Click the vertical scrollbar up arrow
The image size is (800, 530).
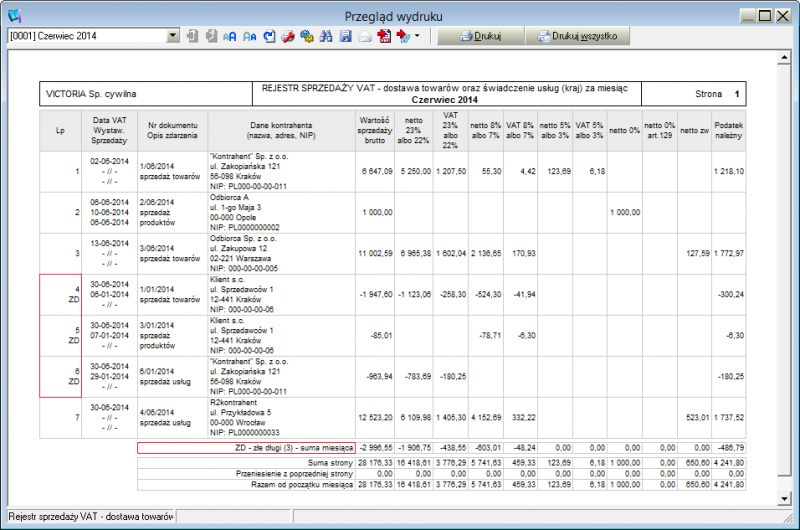(785, 58)
